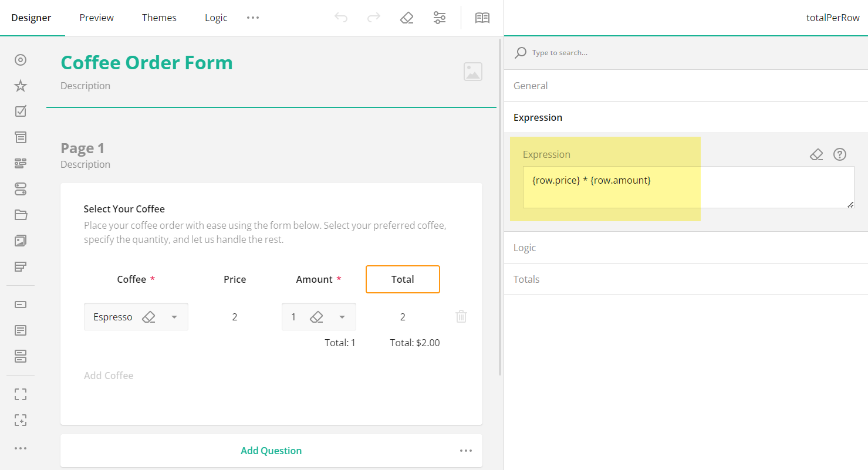This screenshot has width=868, height=470.
Task: Toggle the property grid with the book icon
Action: [x=482, y=18]
